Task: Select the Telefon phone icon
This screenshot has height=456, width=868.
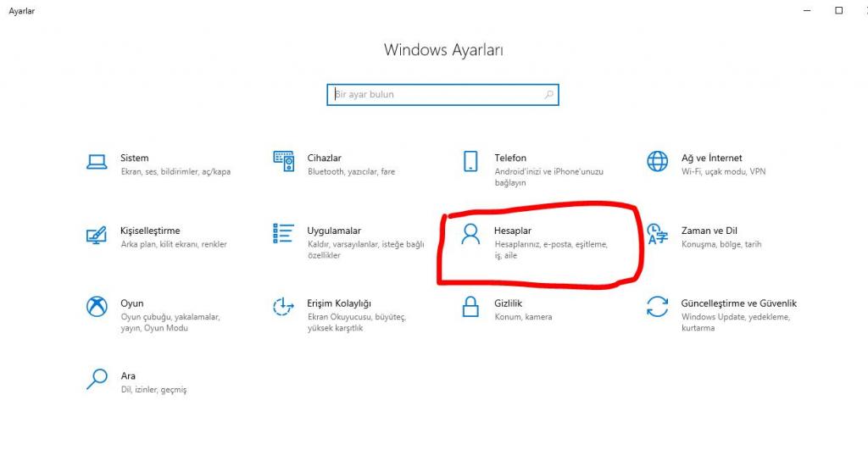Action: click(x=470, y=161)
